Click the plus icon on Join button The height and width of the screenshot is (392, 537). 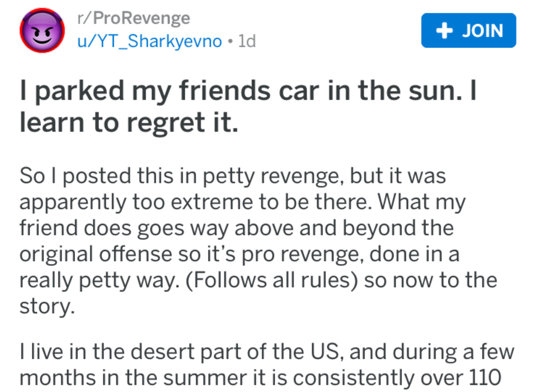click(x=445, y=31)
